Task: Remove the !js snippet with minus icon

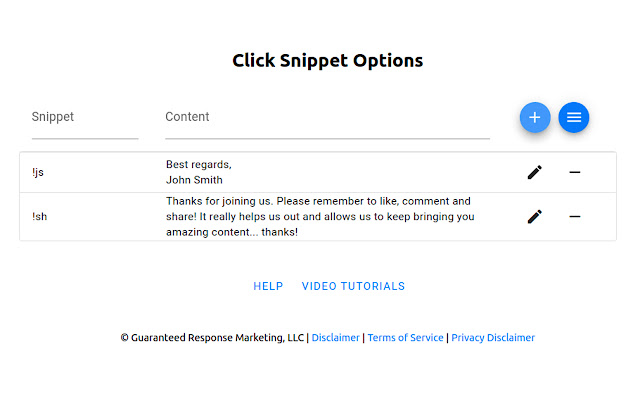Action: [575, 172]
